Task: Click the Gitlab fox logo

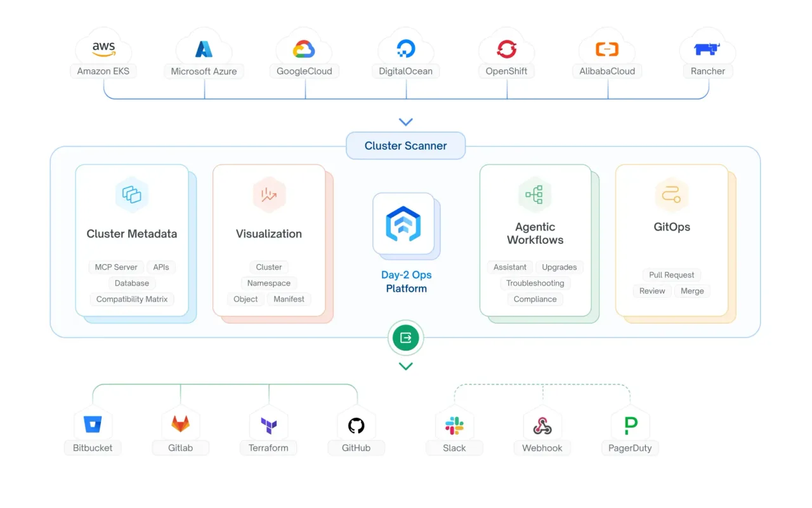Action: tap(180, 424)
